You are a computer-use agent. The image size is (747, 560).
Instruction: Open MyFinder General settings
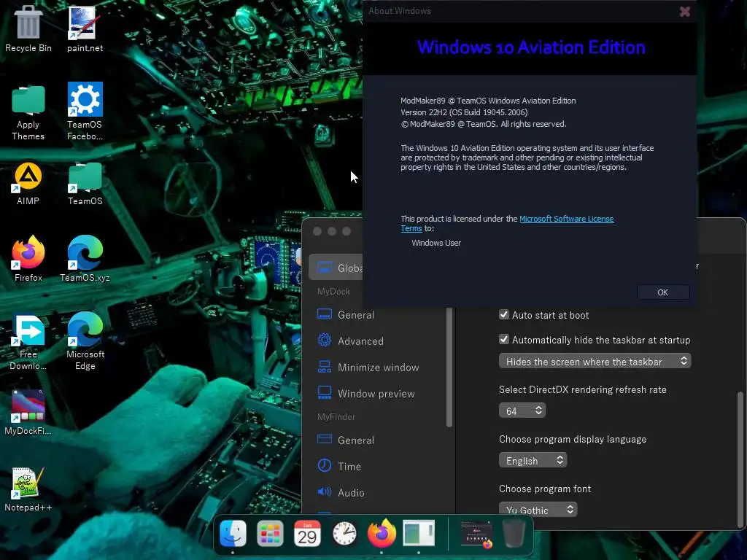346,440
